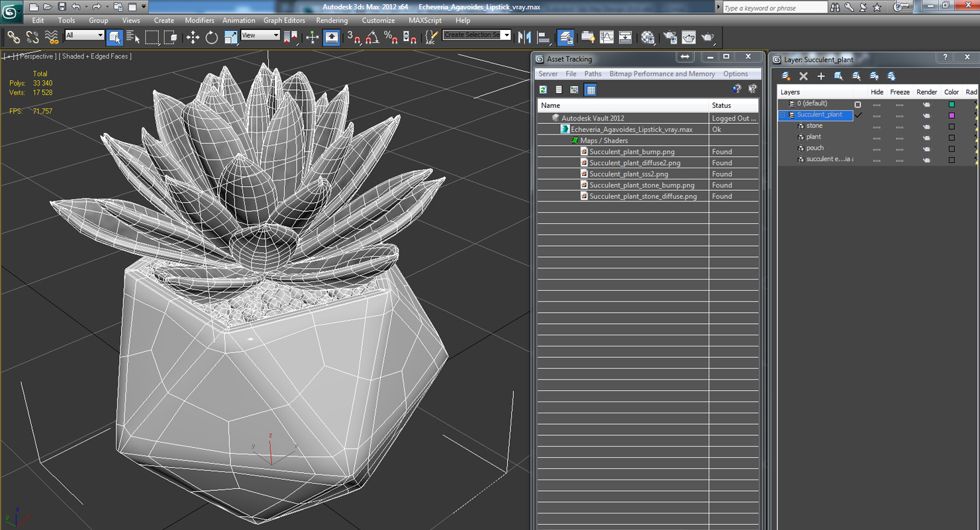Click the Align tool icon

point(544,37)
